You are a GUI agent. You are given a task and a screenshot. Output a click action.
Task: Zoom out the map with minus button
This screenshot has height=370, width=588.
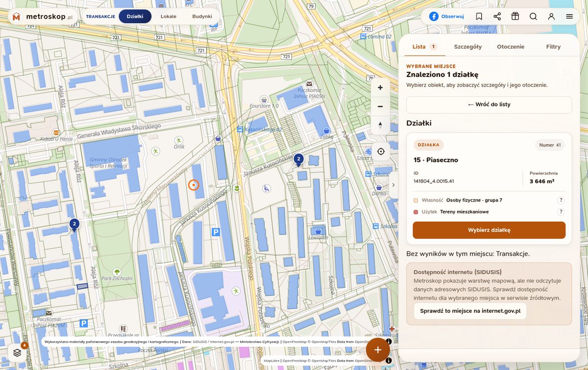tap(380, 106)
